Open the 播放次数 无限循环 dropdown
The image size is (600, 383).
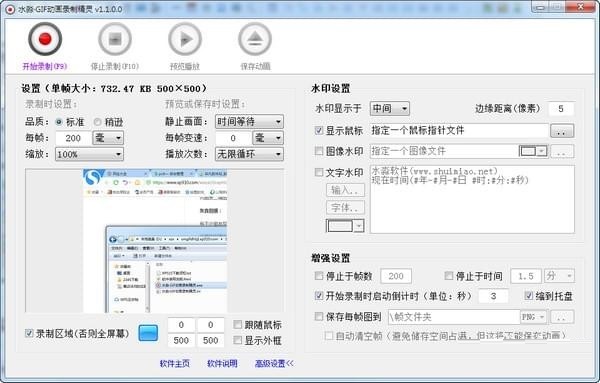[x=249, y=154]
